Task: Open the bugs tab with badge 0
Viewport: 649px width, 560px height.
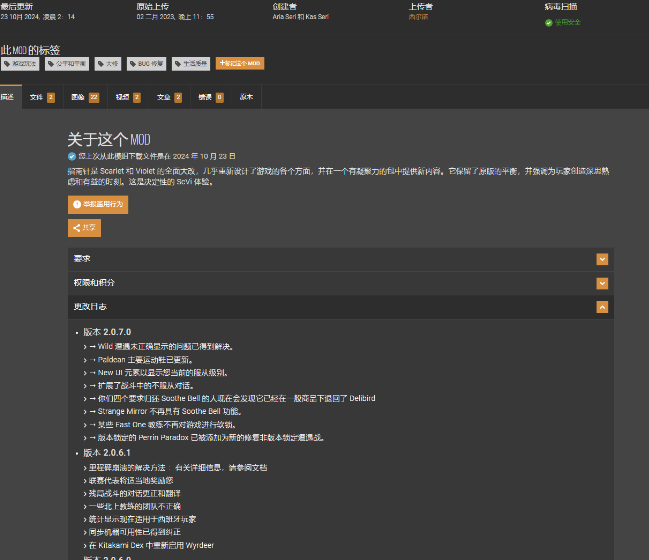Action: click(x=211, y=97)
